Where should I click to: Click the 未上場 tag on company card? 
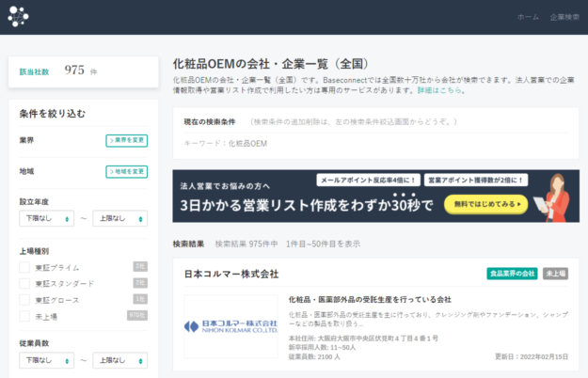click(x=555, y=274)
